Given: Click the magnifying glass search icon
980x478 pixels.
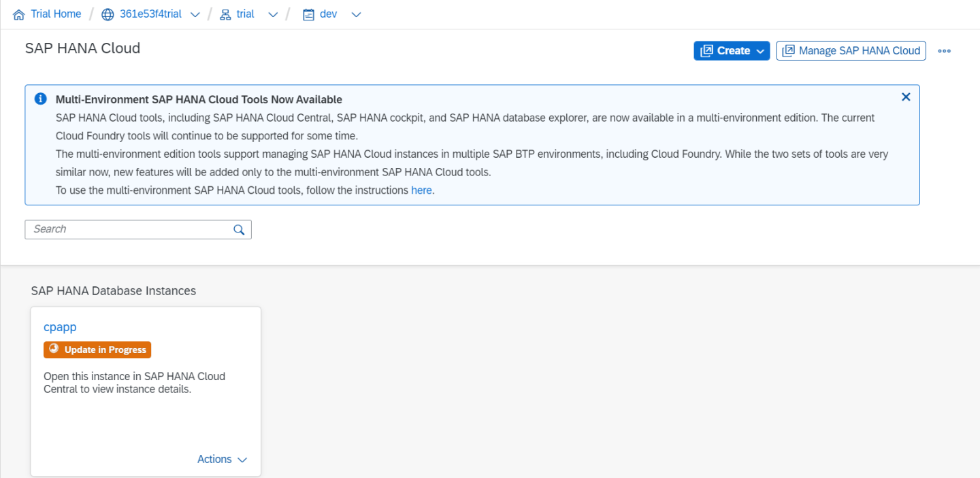Looking at the screenshot, I should [x=239, y=230].
